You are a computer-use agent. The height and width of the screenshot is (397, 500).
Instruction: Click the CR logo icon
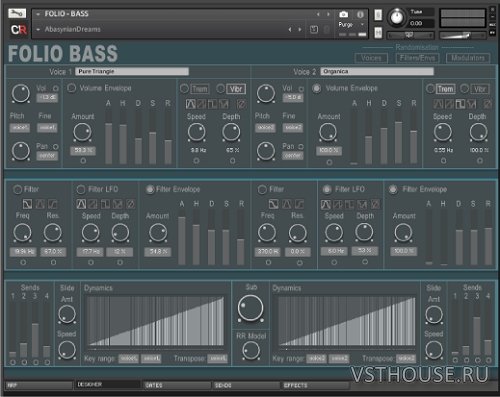click(x=18, y=30)
